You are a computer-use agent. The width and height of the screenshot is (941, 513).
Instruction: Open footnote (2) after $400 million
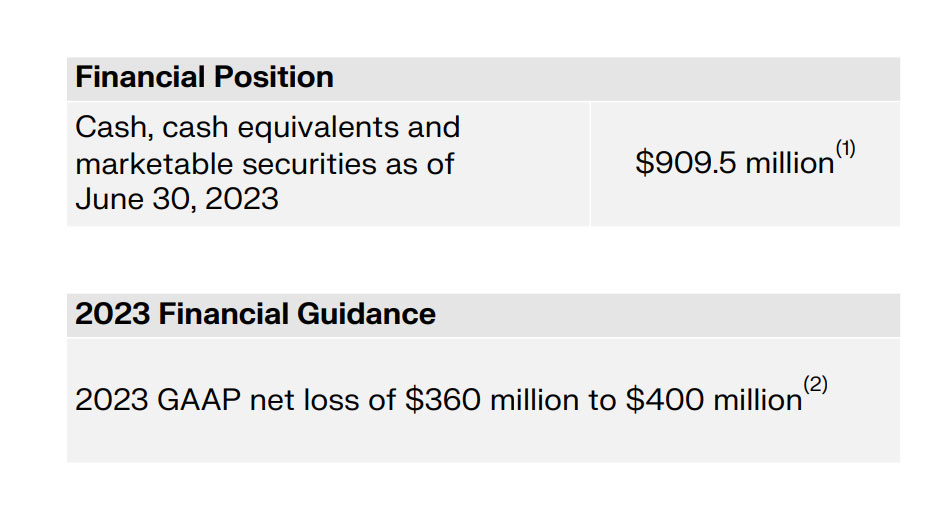click(816, 386)
